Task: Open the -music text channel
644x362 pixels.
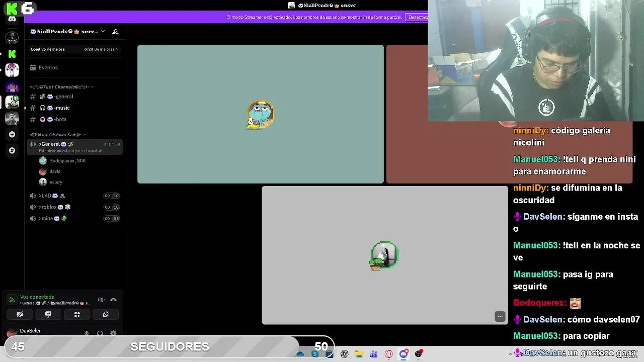Action: (x=75, y=108)
